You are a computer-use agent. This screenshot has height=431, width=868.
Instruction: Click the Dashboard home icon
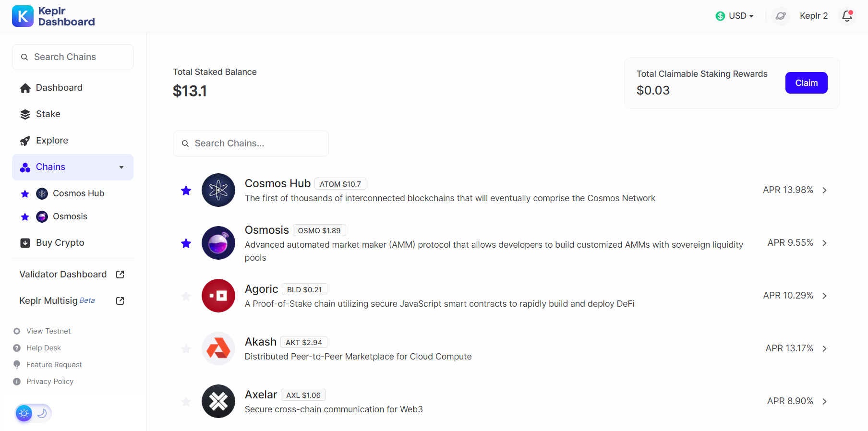pos(25,88)
